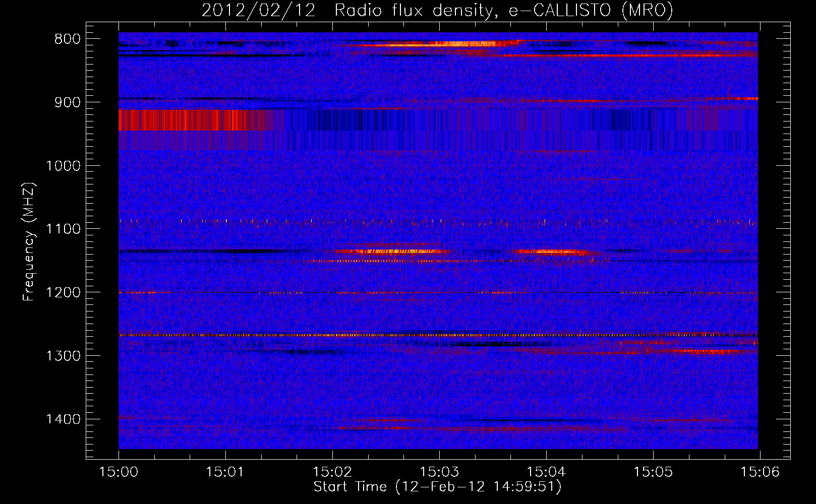The image size is (816, 504).
Task: Click the 15:03 time tick label
Action: click(x=440, y=472)
